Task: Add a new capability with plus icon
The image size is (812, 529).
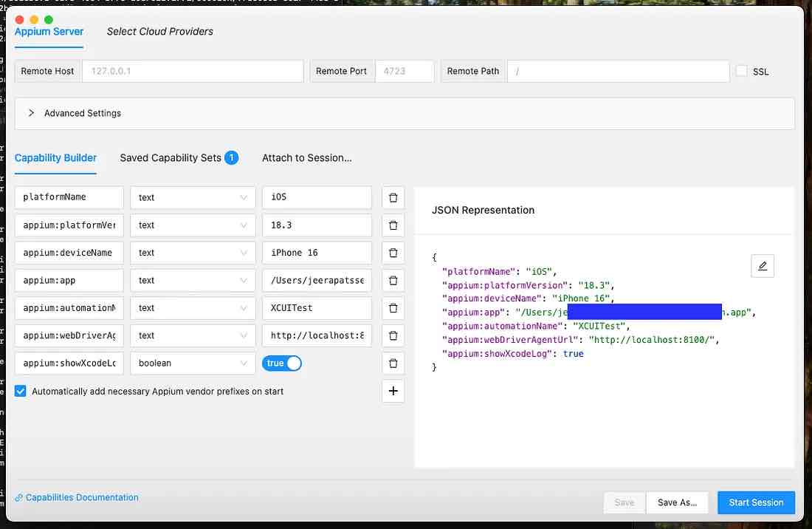Action: click(393, 391)
